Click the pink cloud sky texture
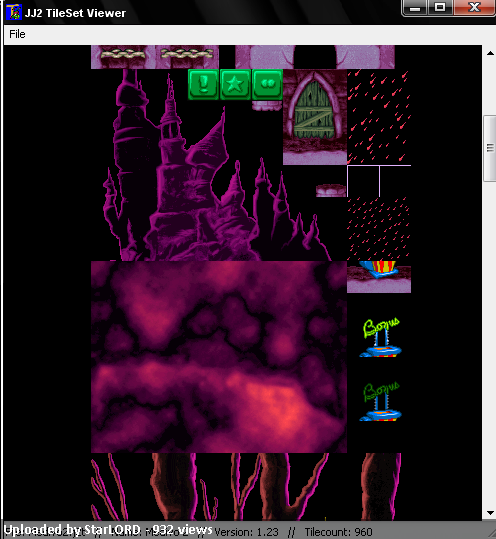The height and width of the screenshot is (539, 496). [219, 357]
